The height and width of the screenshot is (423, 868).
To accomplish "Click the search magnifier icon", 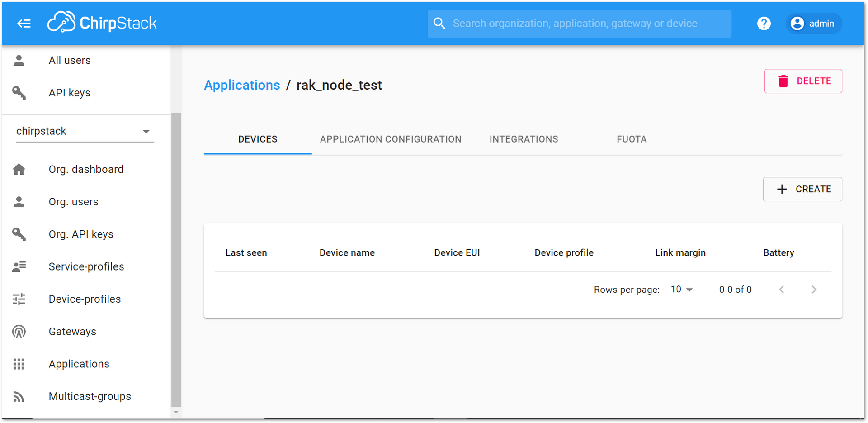I will pyautogui.click(x=439, y=24).
